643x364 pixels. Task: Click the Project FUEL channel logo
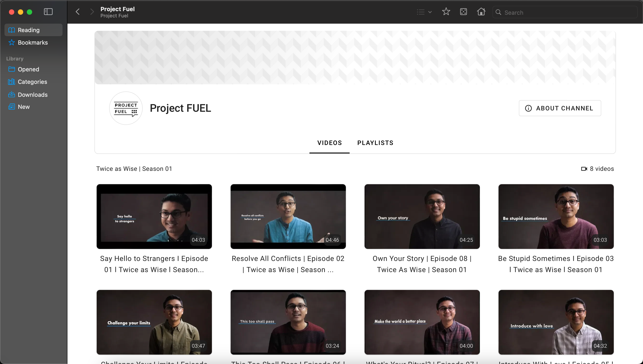(x=126, y=108)
